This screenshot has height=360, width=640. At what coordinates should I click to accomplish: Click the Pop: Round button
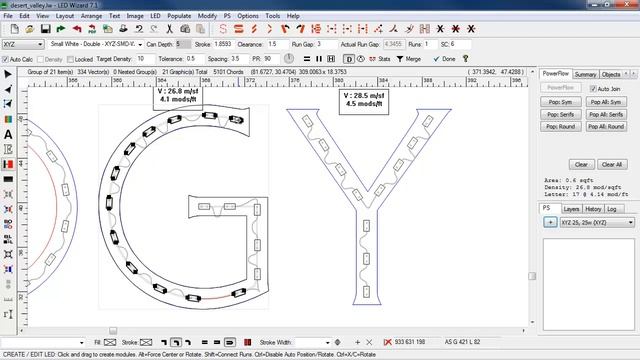click(x=560, y=127)
